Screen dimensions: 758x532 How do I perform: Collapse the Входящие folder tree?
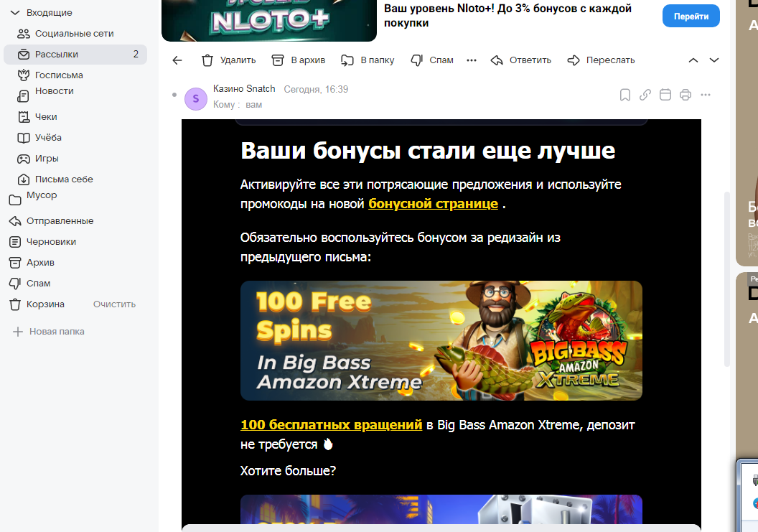15,13
